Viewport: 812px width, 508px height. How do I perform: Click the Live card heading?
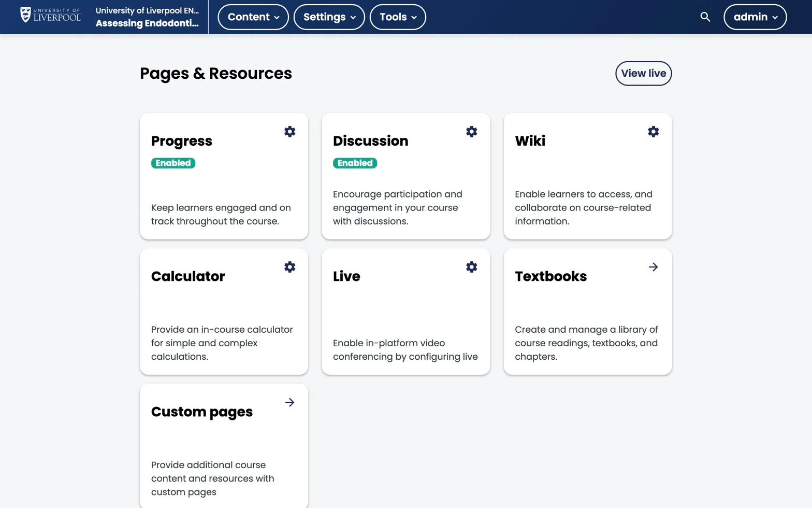(x=346, y=276)
